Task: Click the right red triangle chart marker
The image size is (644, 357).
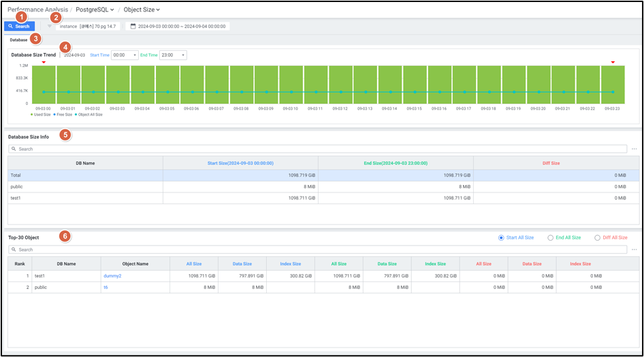Action: 613,63
